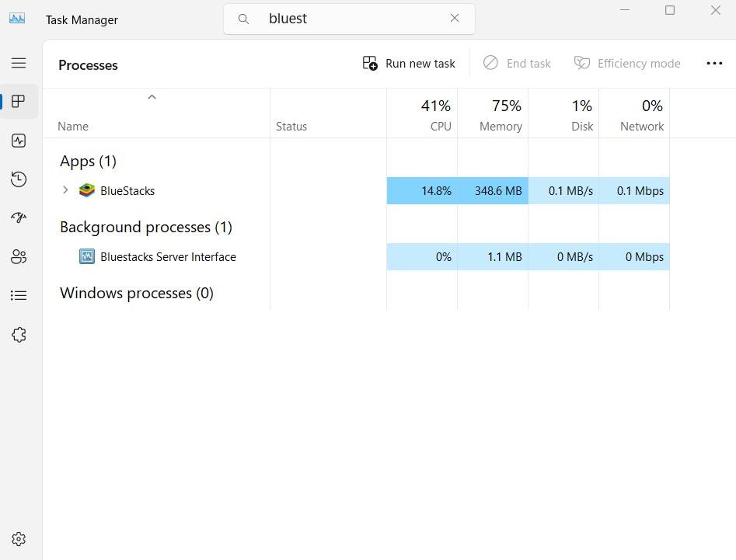The height and width of the screenshot is (560, 736).
Task: Sort by the Network column header
Action: [634, 115]
